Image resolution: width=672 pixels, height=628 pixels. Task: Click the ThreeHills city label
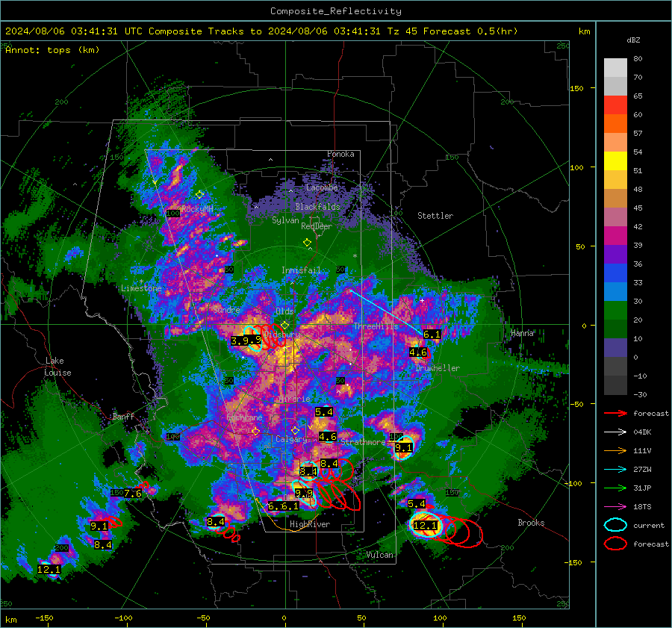pos(376,326)
